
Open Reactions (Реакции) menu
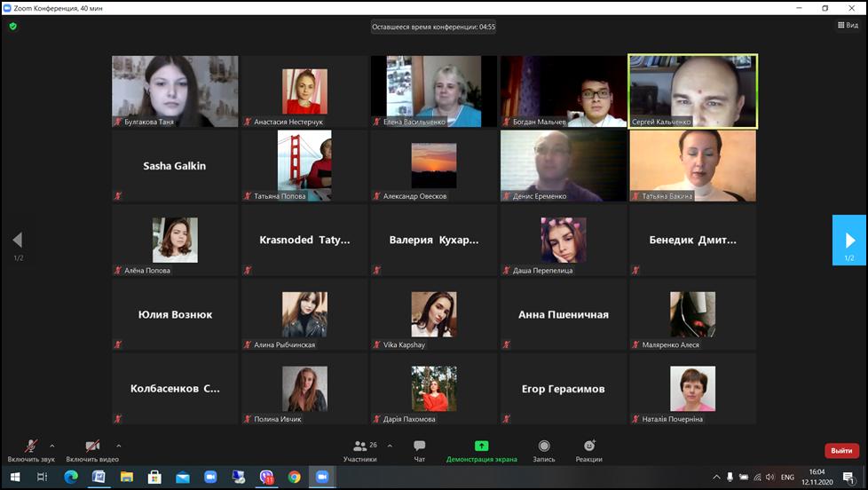pos(588,450)
